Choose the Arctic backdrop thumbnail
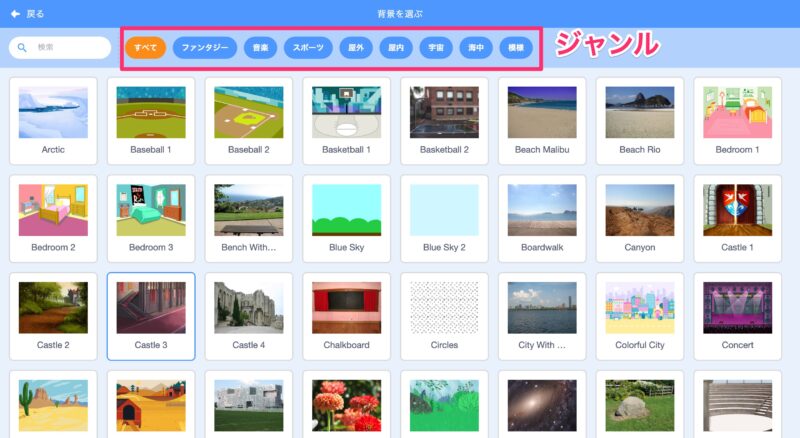 [53, 120]
